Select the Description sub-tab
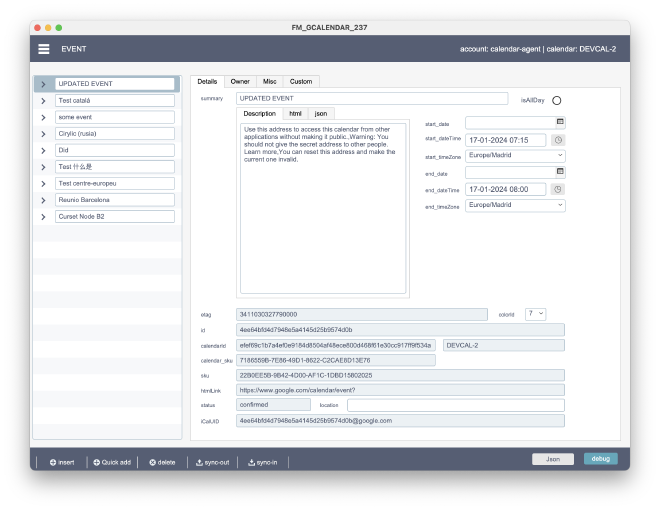660x510 pixels. coord(259,114)
